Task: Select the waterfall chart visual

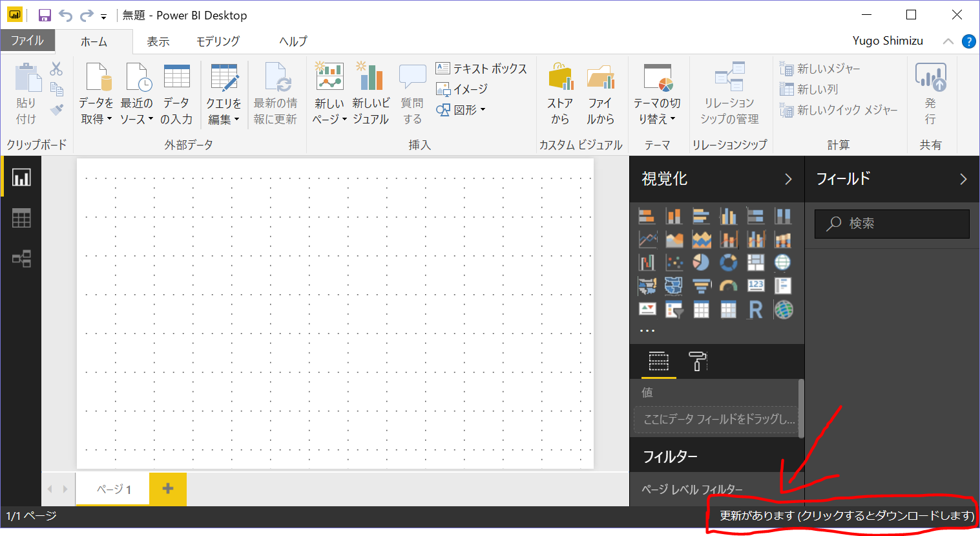Action: 647,263
